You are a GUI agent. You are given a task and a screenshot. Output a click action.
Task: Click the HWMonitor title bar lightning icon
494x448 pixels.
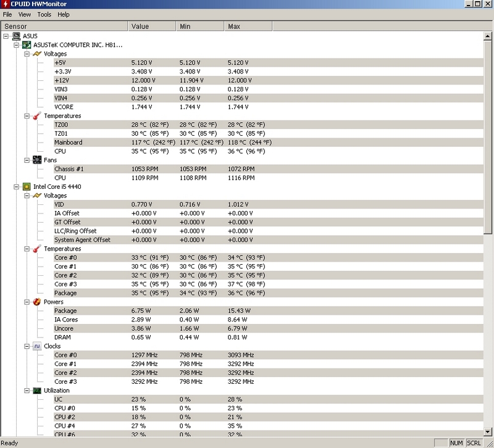[5, 4]
